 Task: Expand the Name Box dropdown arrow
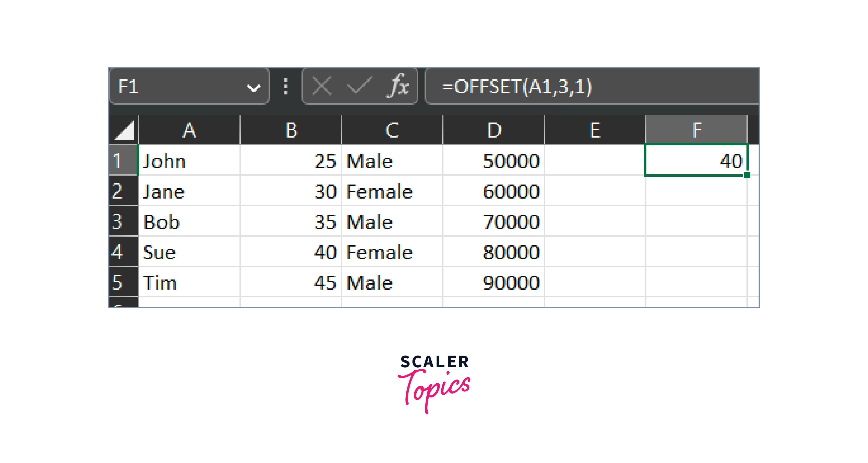pos(254,88)
